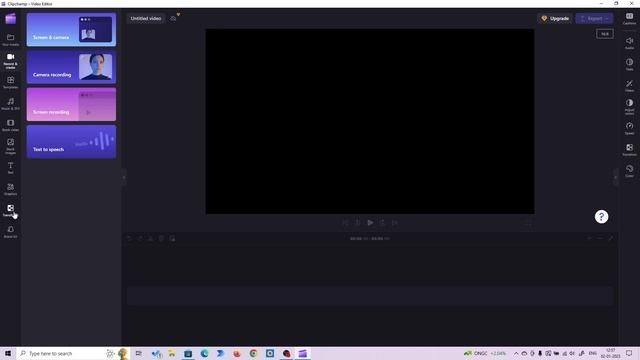This screenshot has width=640, height=360.
Task: Open the 16:9 aspect ratio selector
Action: 604,34
